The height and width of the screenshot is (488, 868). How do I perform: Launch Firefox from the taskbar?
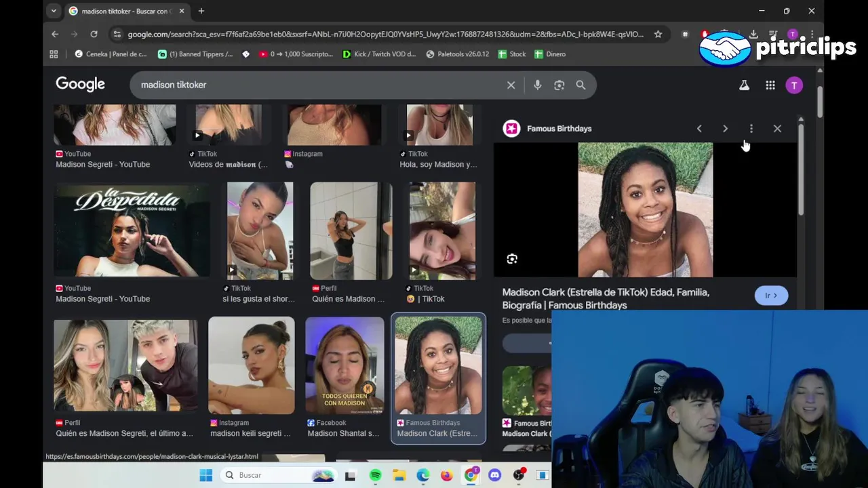446,475
